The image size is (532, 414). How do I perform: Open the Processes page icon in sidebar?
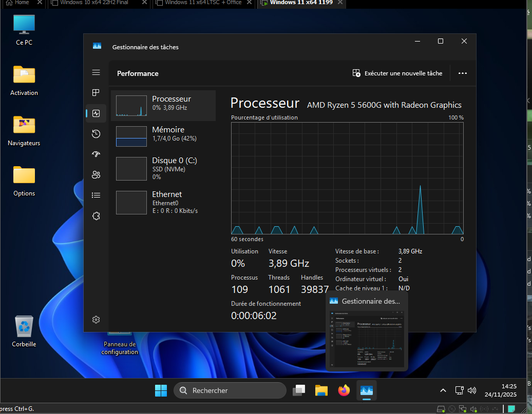tap(96, 93)
